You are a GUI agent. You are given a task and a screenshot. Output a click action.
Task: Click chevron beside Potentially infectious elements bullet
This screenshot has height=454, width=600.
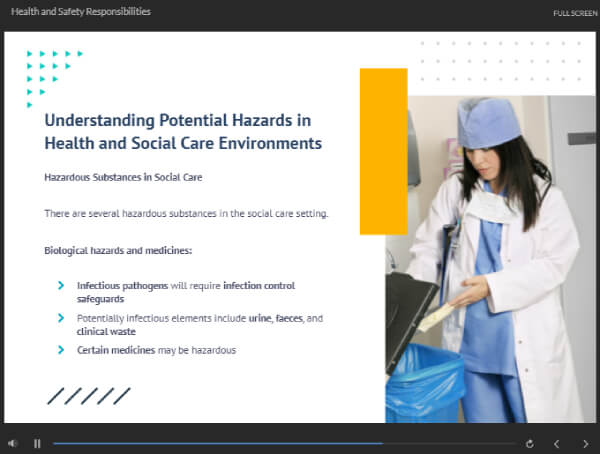click(x=63, y=318)
